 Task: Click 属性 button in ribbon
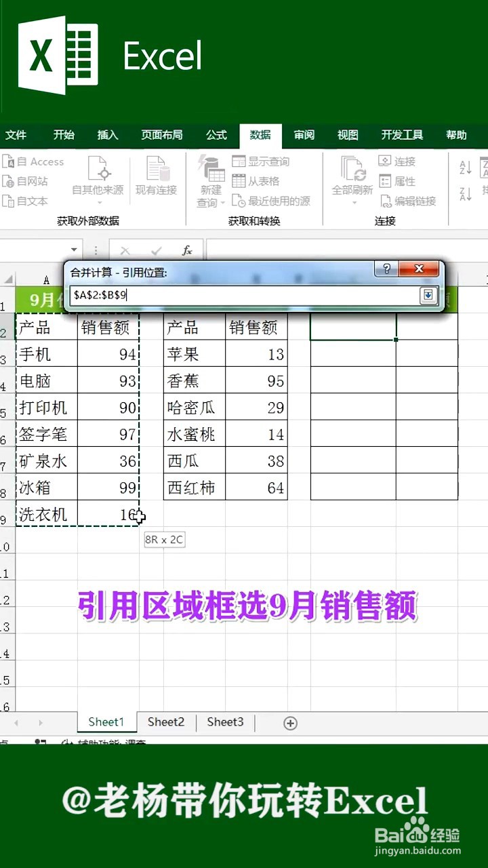[397, 181]
